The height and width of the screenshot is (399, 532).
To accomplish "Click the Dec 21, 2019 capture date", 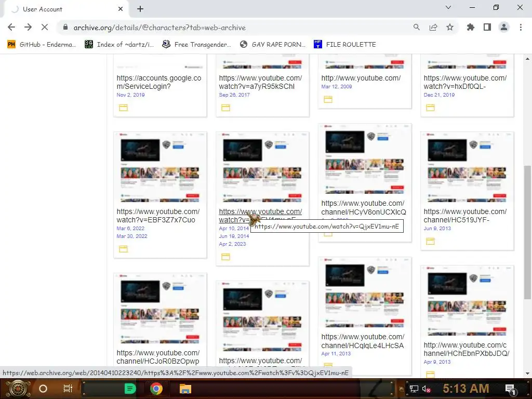I will 439,95.
